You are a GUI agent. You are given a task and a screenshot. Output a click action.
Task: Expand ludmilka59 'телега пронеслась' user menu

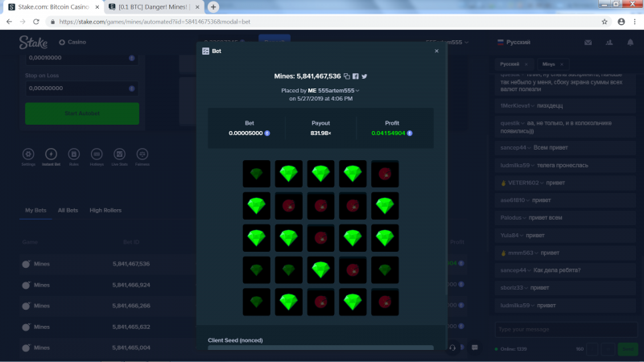[533, 166]
